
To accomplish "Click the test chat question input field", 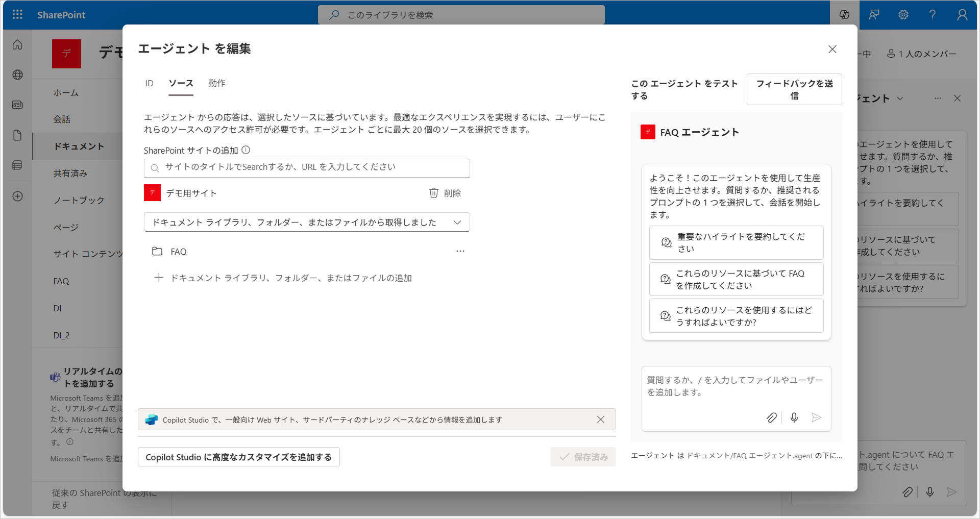I will [x=736, y=386].
